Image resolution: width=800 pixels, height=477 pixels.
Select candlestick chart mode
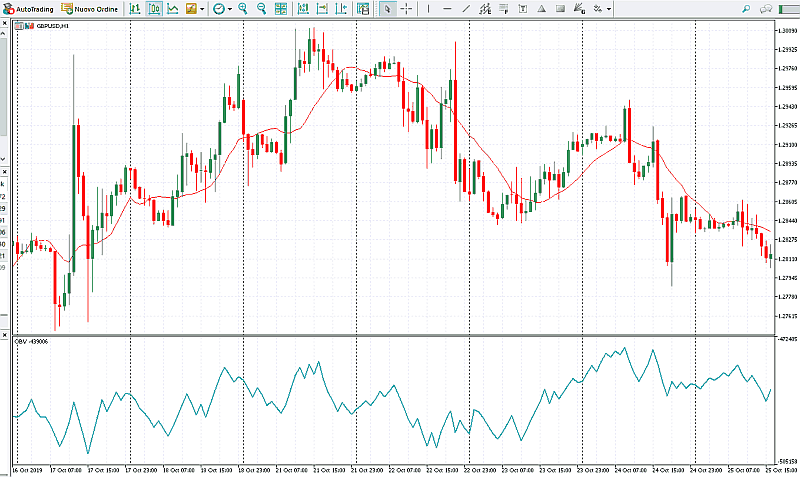pos(155,9)
